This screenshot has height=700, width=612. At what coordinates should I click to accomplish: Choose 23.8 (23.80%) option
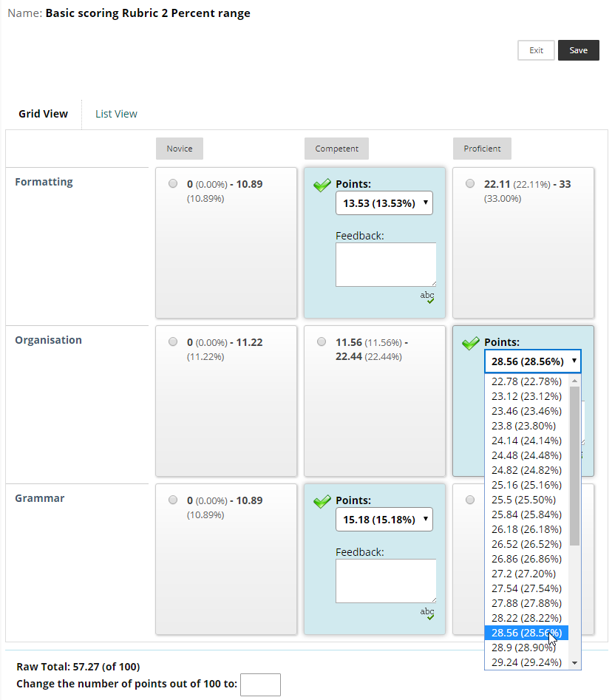526,426
